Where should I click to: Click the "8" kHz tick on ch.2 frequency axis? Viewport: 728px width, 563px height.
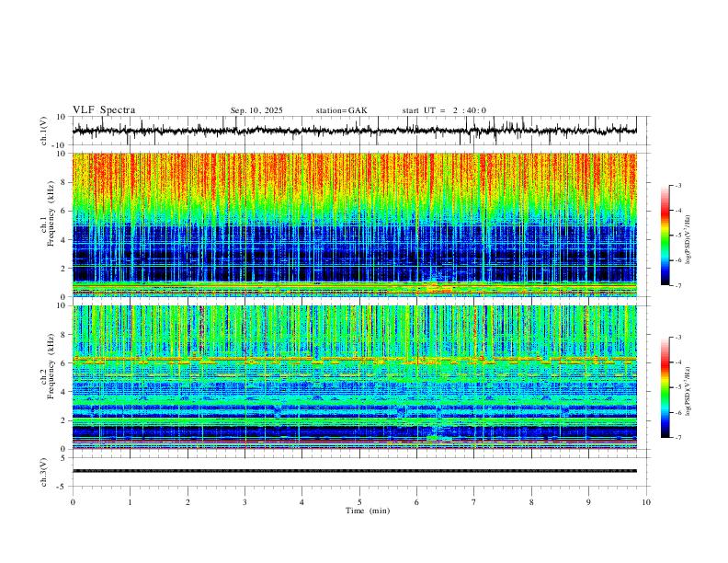[x=63, y=335]
